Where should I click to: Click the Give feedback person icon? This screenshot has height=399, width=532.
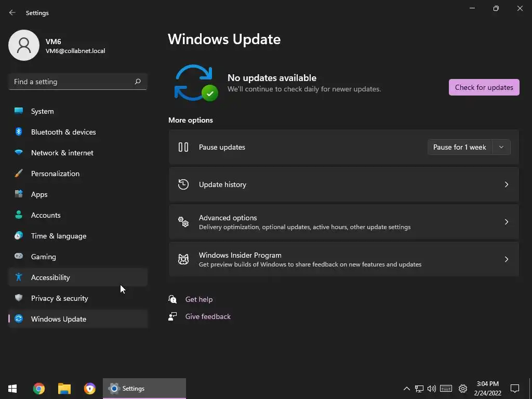(x=172, y=316)
